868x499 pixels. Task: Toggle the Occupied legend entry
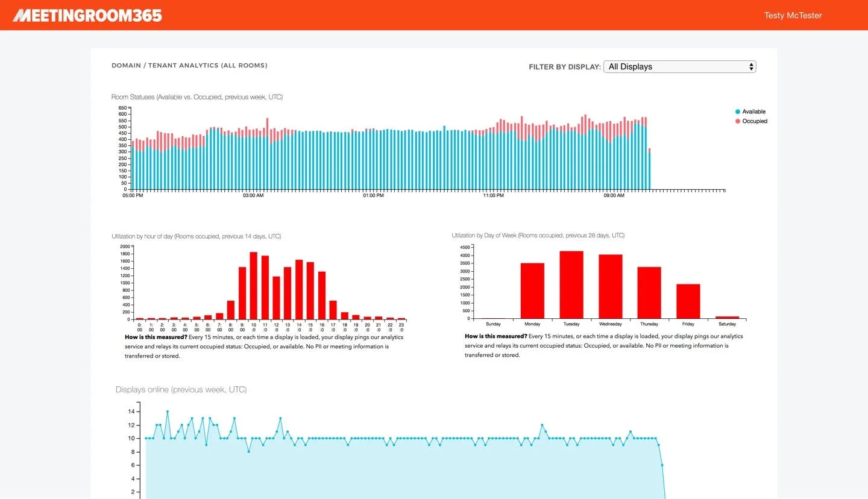751,121
